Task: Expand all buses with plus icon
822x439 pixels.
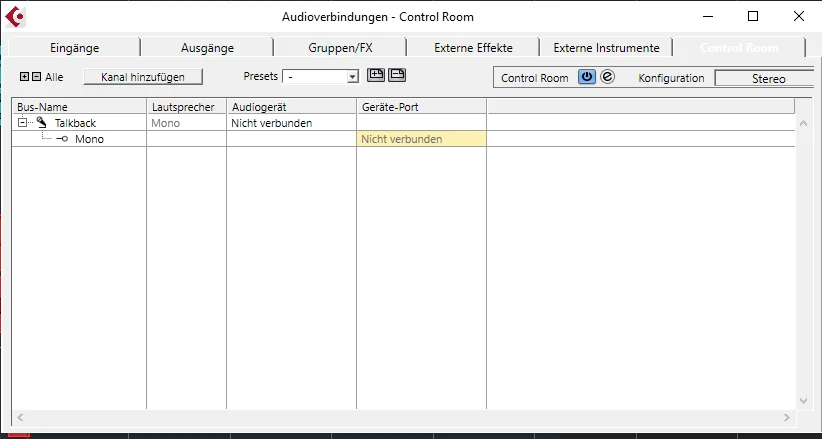Action: click(24, 77)
